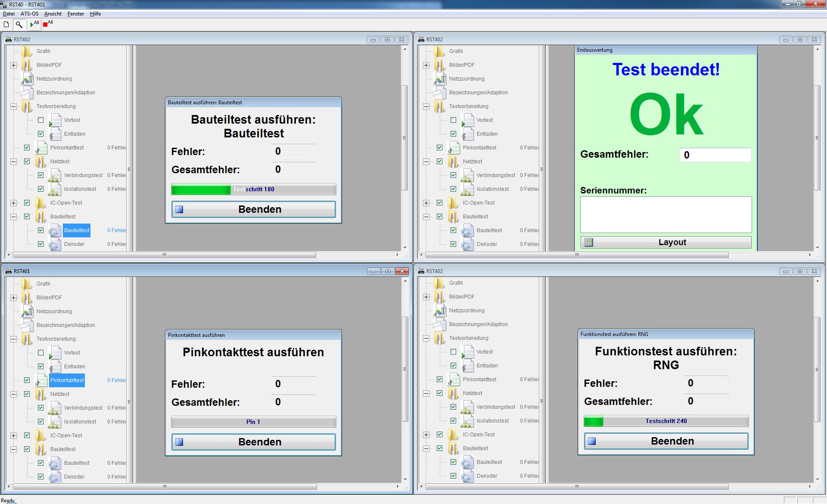Uncheck IC-Open-Test checkbox in RST401 window
The width and height of the screenshot is (827, 504).
click(x=27, y=436)
